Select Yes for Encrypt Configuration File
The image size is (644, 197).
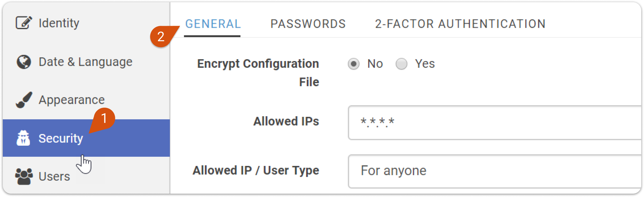click(401, 64)
